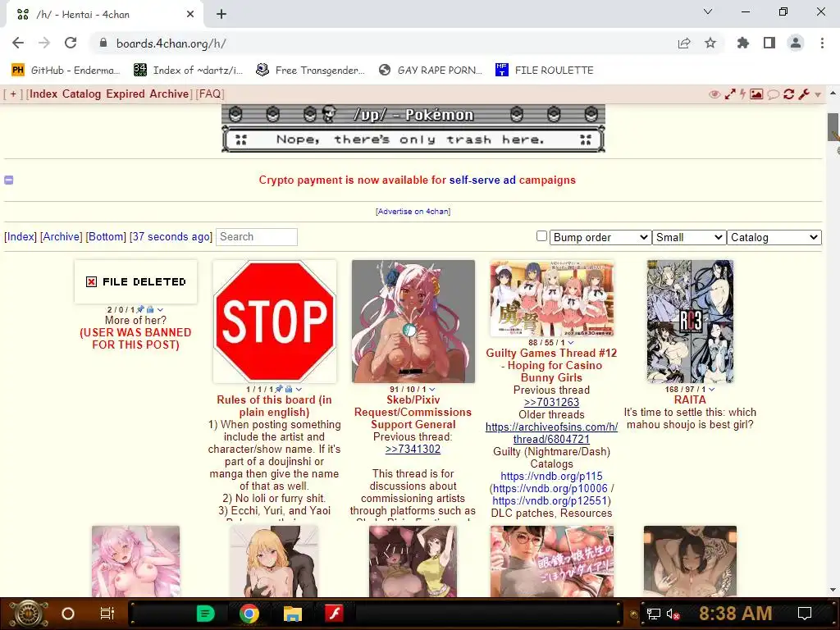840x630 pixels.
Task: Open thread menu arrow beside 88 / 55 / 1
Action: [x=571, y=343]
